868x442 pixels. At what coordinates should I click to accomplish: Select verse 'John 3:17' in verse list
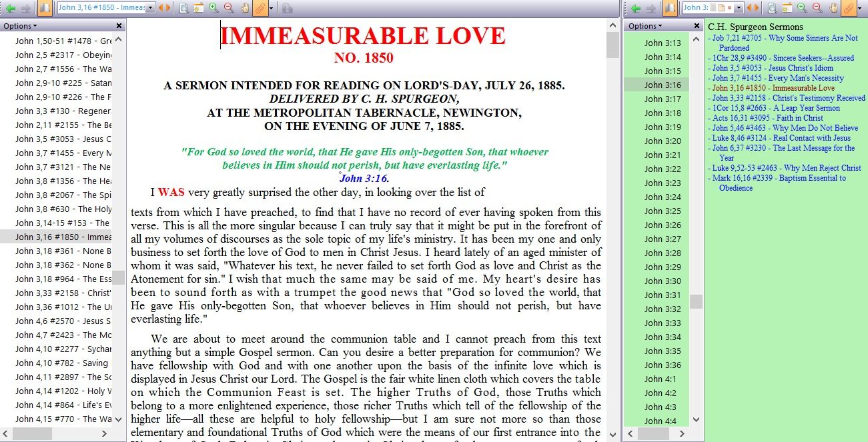(x=663, y=99)
